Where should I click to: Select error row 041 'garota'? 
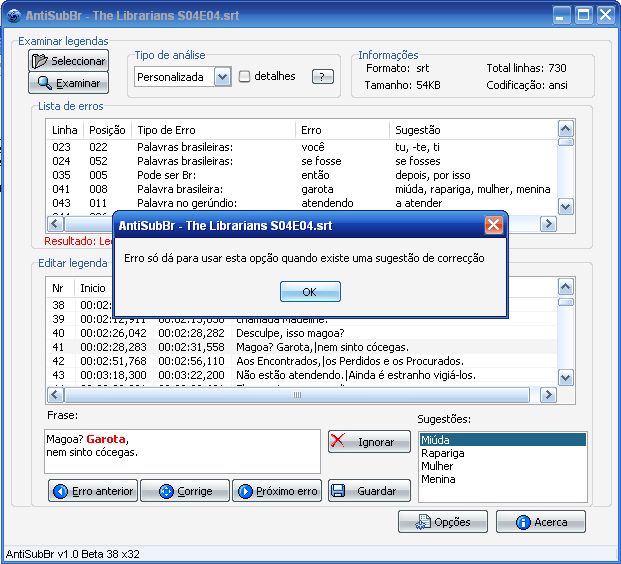pos(301,189)
